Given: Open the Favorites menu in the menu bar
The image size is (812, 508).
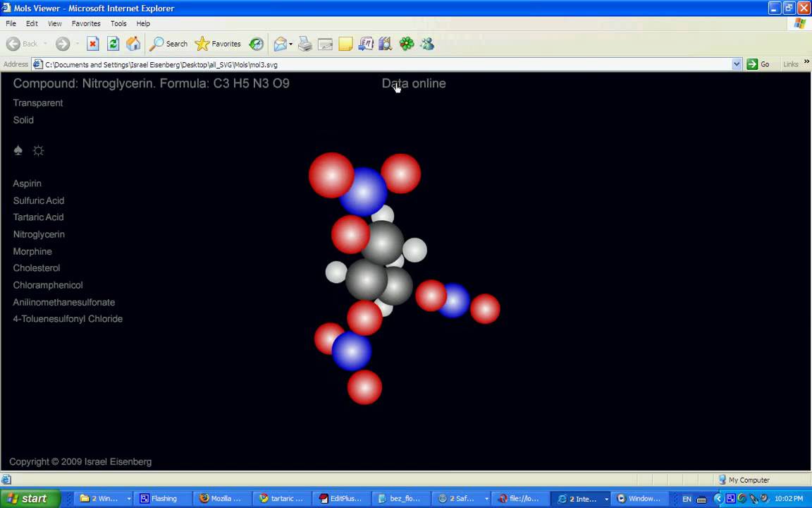Looking at the screenshot, I should [x=86, y=23].
